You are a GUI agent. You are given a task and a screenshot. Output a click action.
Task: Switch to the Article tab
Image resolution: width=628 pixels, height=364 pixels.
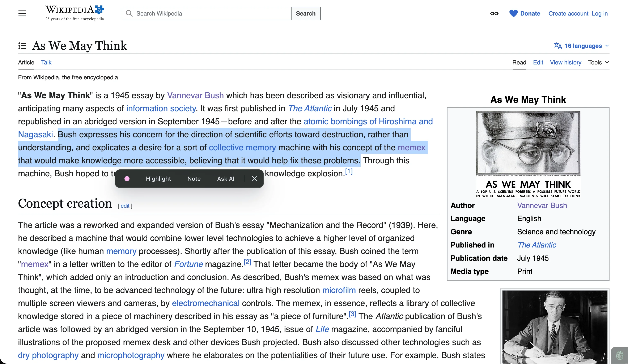point(26,62)
